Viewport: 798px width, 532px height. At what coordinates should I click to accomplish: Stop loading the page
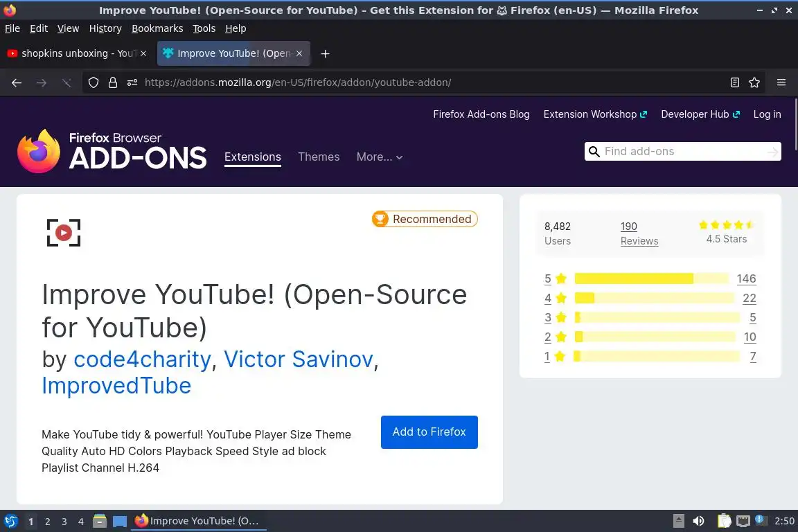66,82
